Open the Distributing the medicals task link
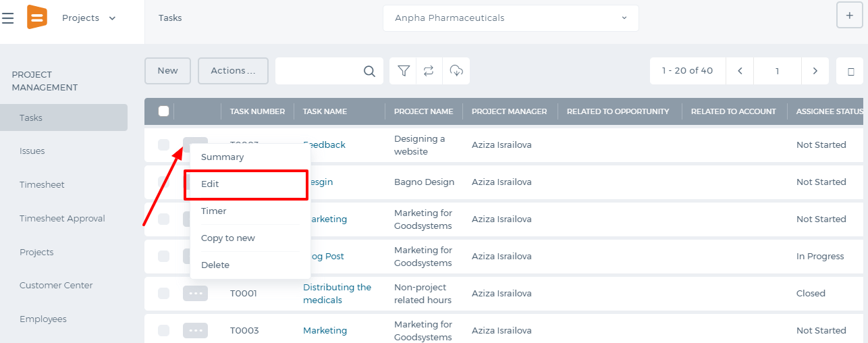Screen dimensions: 868x343 click(337, 294)
